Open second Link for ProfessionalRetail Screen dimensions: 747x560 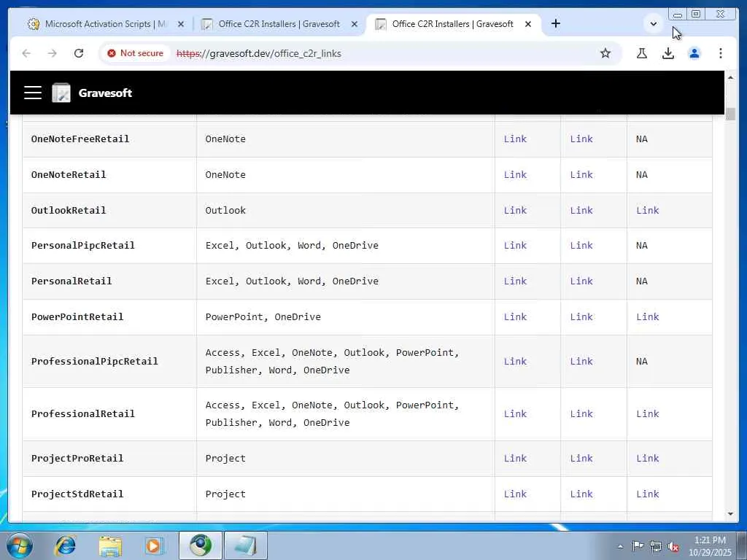pyautogui.click(x=581, y=414)
